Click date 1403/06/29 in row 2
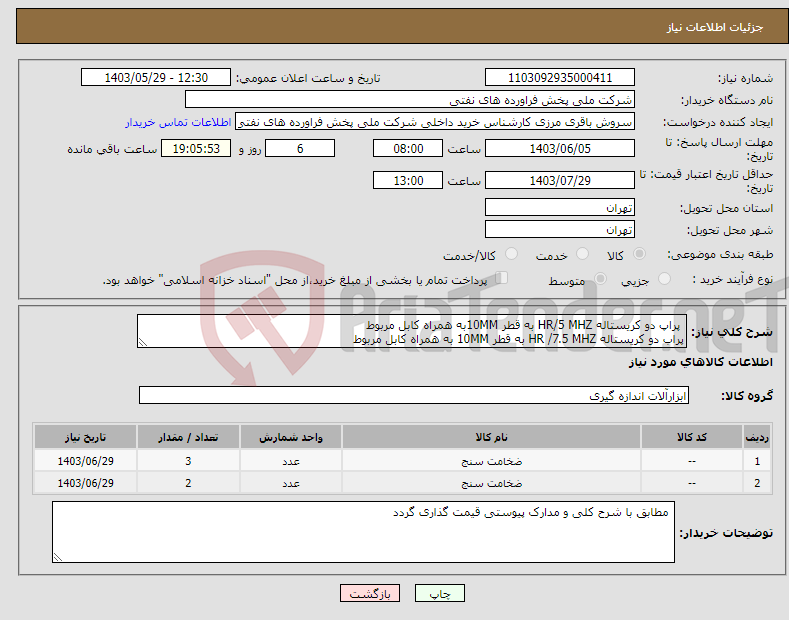 pos(86,483)
